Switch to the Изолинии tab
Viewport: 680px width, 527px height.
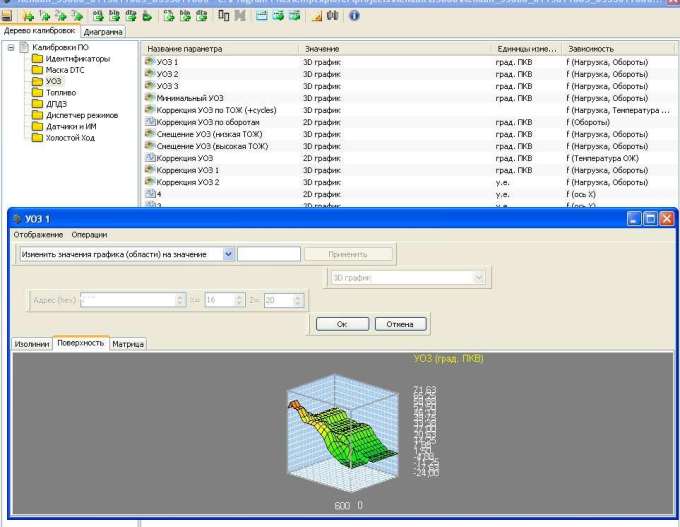[32, 344]
